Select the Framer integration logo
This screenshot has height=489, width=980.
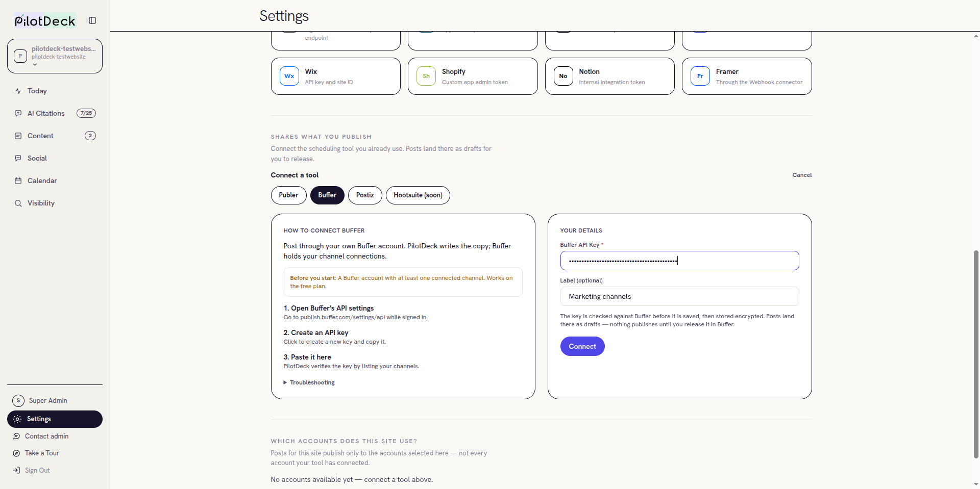tap(700, 76)
